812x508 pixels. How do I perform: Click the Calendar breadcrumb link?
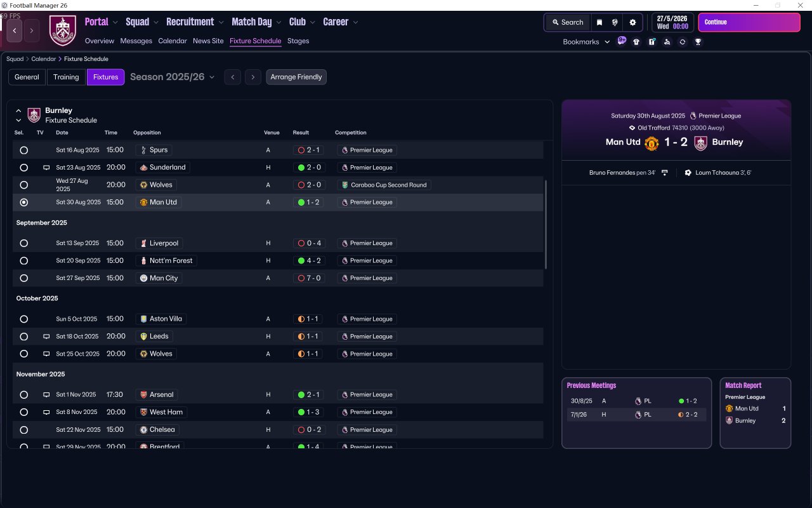point(44,59)
